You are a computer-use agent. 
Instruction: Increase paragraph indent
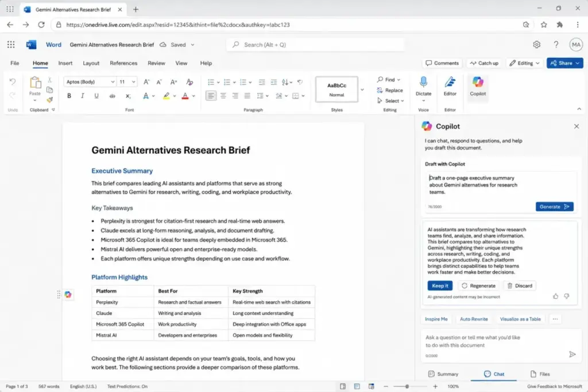tap(274, 82)
